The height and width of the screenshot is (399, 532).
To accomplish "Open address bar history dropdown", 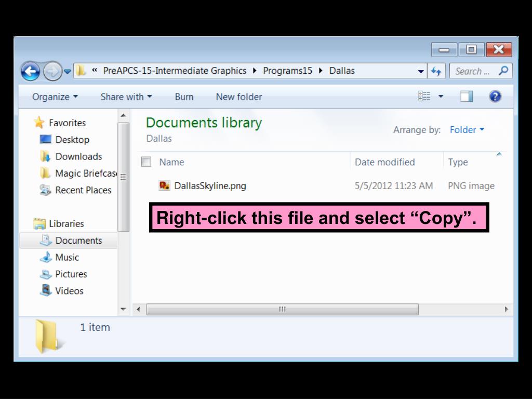I will point(421,71).
